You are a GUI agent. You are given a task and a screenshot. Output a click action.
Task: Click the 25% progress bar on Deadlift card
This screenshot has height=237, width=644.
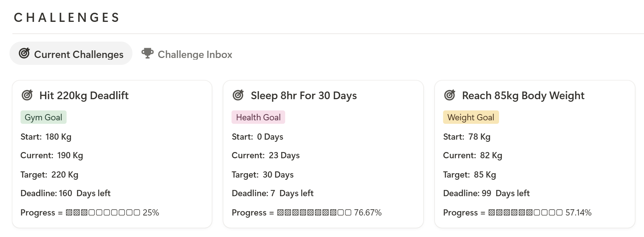pos(103,213)
